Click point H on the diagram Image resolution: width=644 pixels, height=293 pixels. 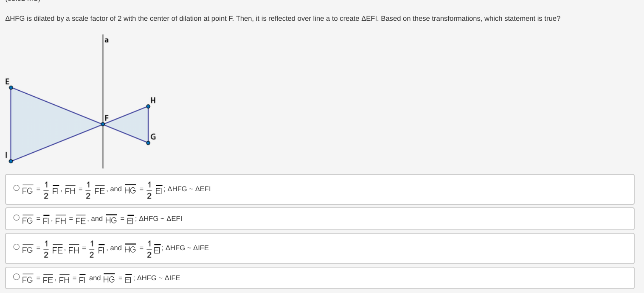click(148, 106)
